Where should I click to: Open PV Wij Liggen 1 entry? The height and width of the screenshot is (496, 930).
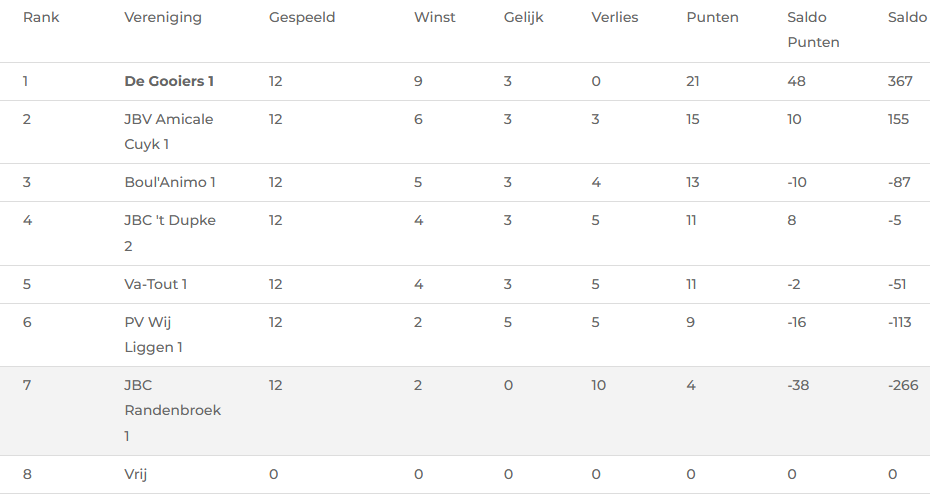(153, 335)
